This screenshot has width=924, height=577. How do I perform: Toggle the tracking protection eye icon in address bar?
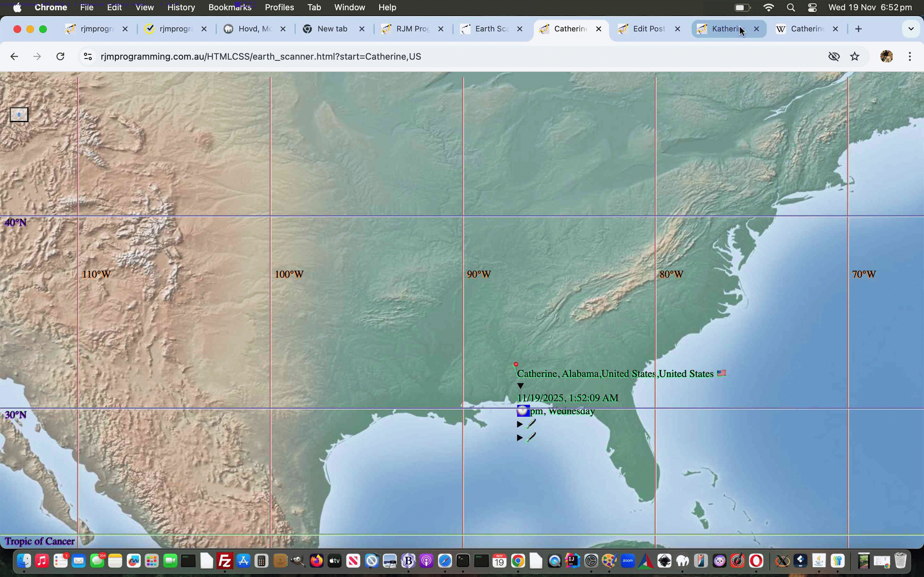coord(834,56)
